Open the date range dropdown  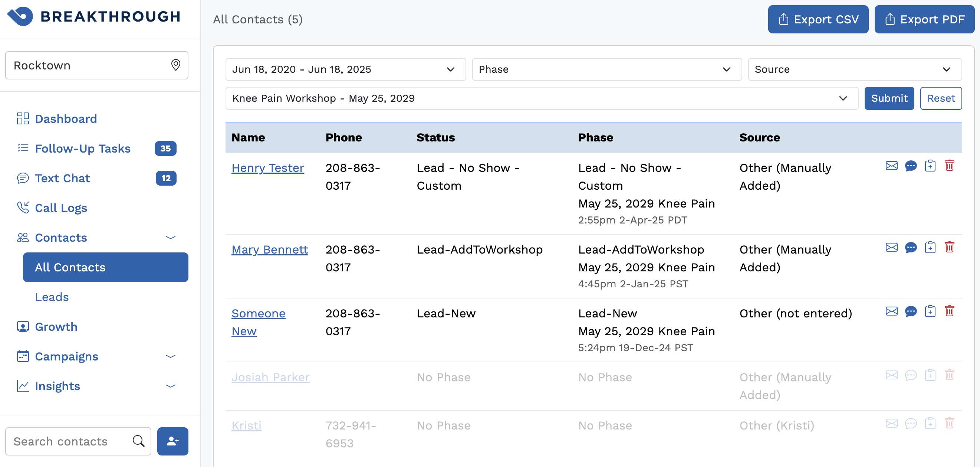pos(345,69)
